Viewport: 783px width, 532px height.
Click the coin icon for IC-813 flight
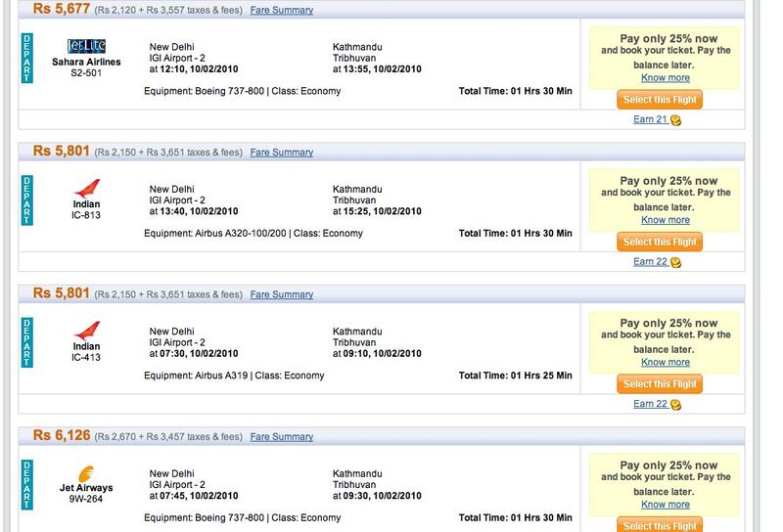point(675,262)
